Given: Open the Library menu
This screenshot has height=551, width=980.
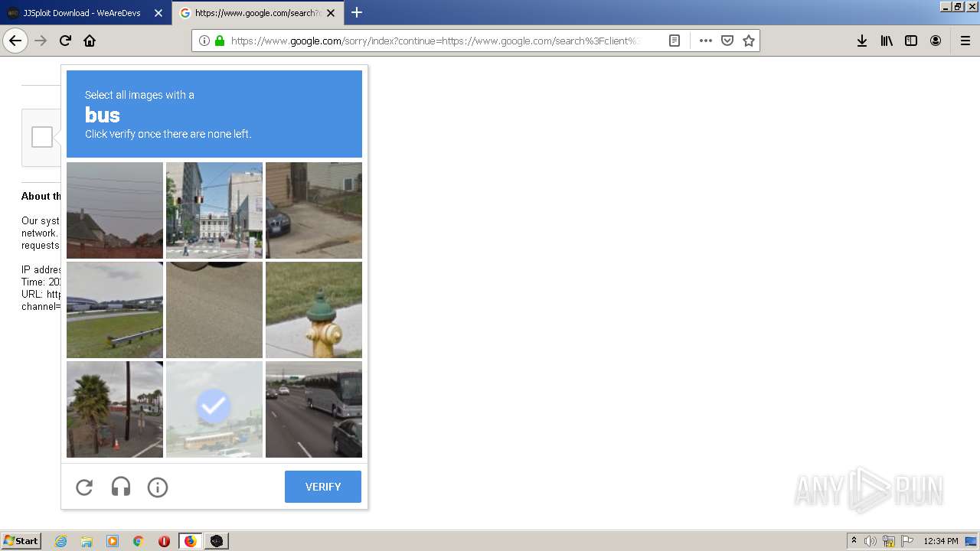Looking at the screenshot, I should pyautogui.click(x=887, y=41).
